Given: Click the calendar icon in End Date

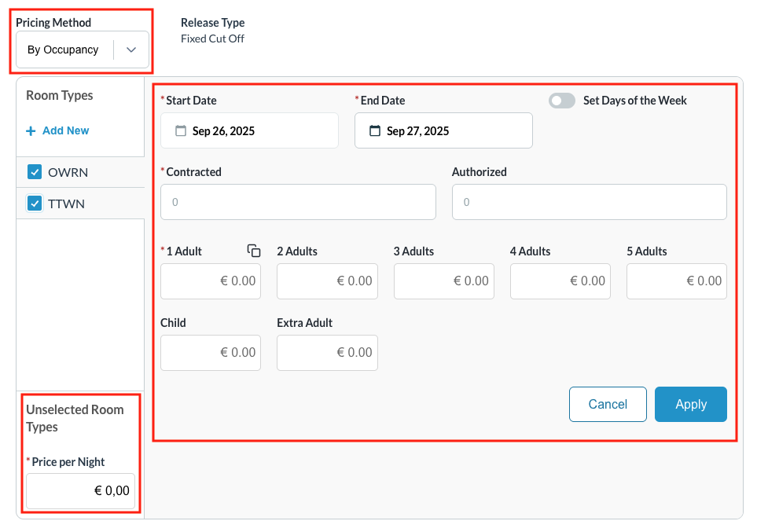Looking at the screenshot, I should pos(375,131).
